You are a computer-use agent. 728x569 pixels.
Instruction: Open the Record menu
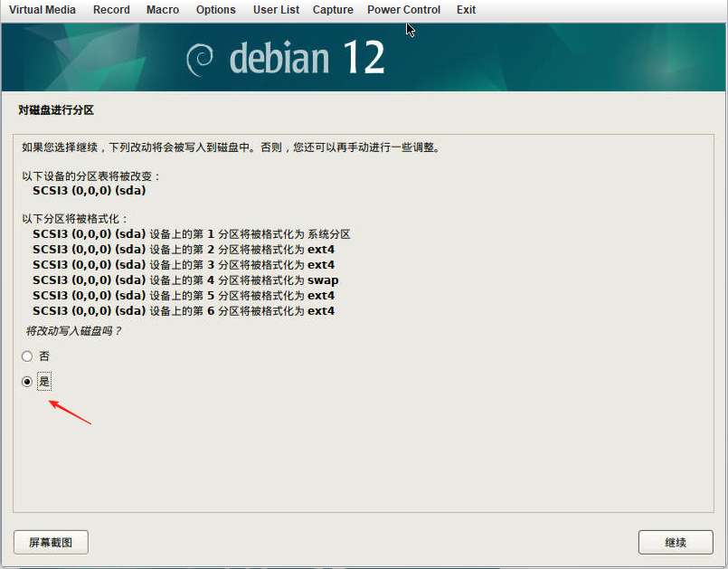pos(111,10)
